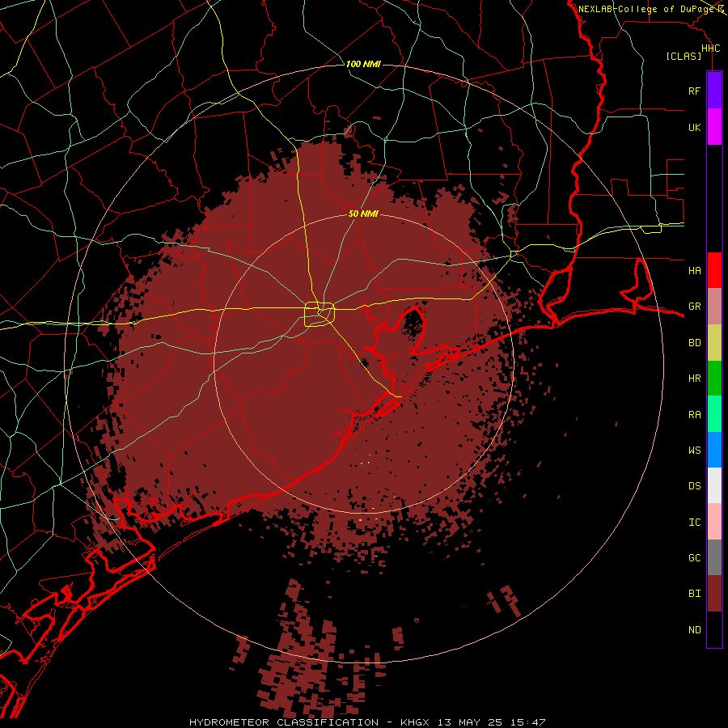The height and width of the screenshot is (728, 728).
Task: Click the [CLAS] legend heading
Action: pyautogui.click(x=684, y=56)
